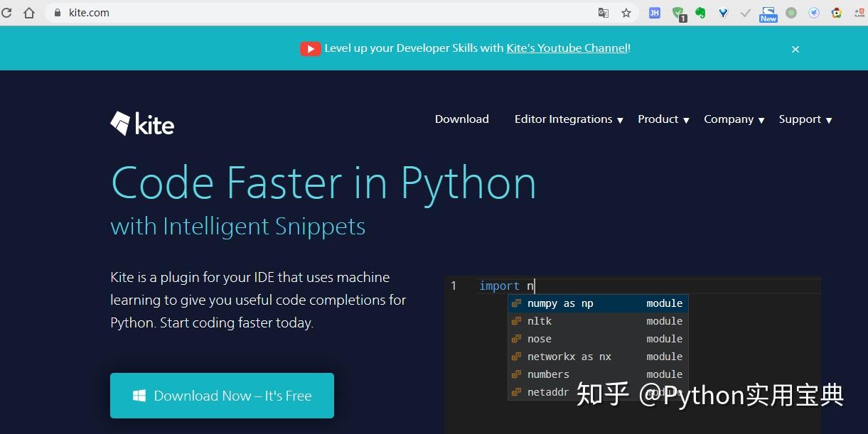Image resolution: width=868 pixels, height=434 pixels.
Task: Expand the Company dropdown
Action: [x=729, y=119]
